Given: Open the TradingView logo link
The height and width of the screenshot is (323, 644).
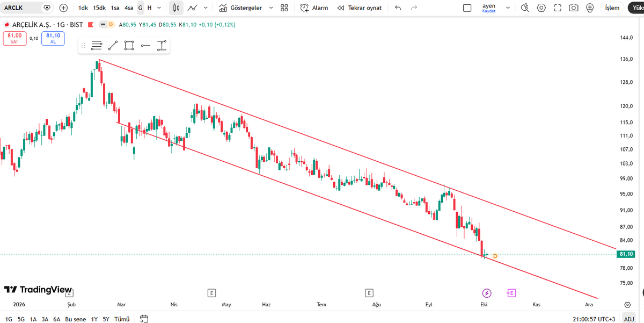Looking at the screenshot, I should [38, 290].
